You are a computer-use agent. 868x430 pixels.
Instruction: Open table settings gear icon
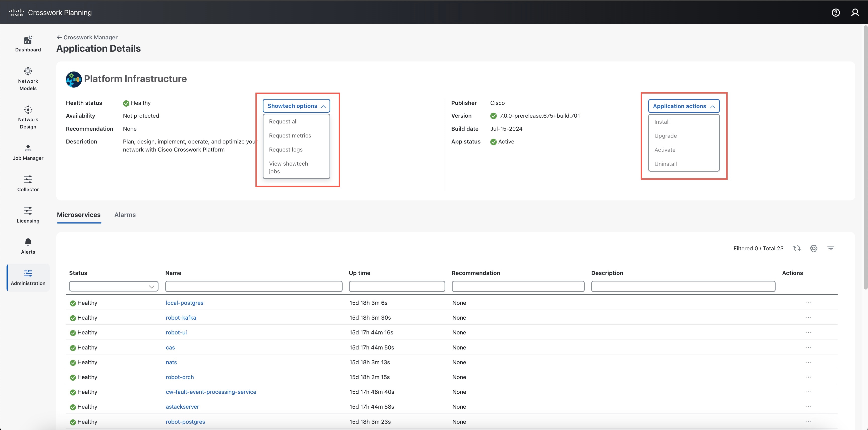point(814,248)
